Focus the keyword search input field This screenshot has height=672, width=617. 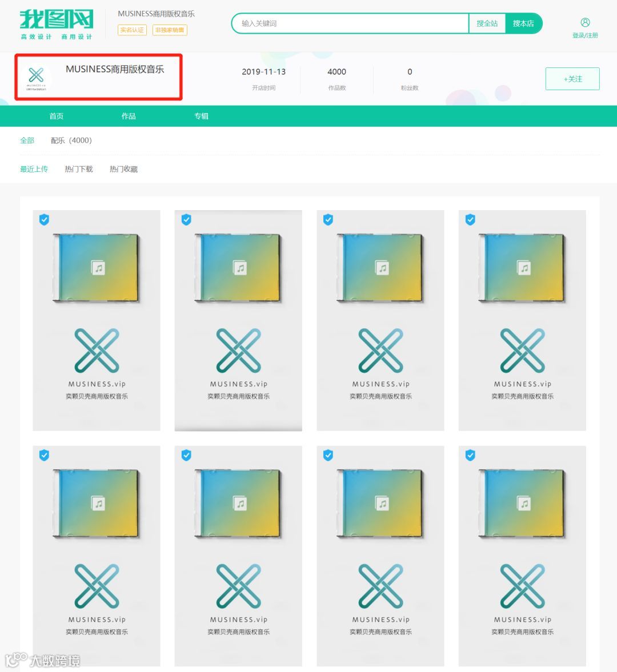(x=350, y=23)
